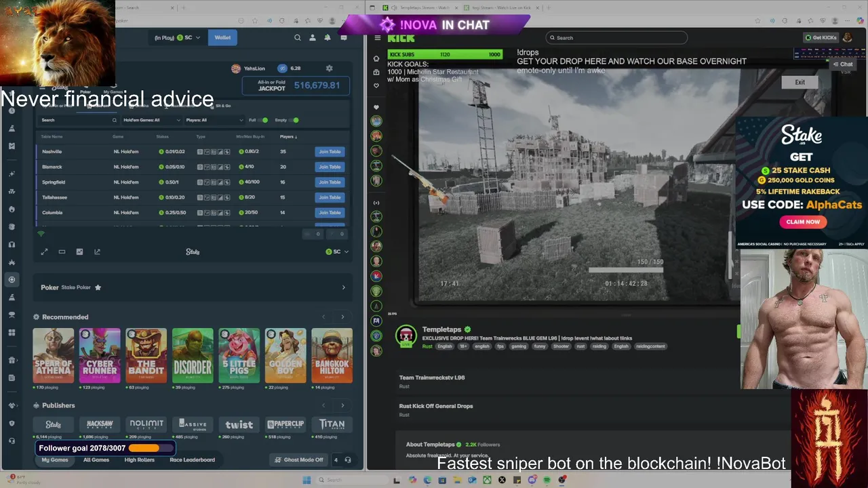Viewport: 868px width, 488px height.
Task: Toggle the Full tables switch
Action: (x=264, y=120)
